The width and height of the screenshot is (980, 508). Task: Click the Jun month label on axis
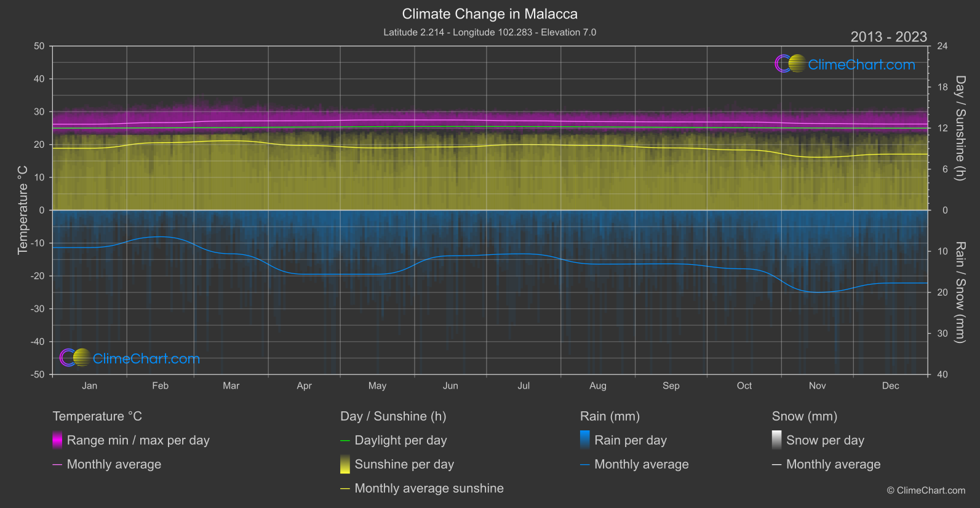point(450,385)
